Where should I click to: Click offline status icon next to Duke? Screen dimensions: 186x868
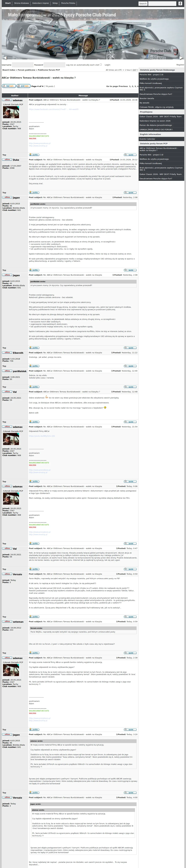tap(7, 159)
